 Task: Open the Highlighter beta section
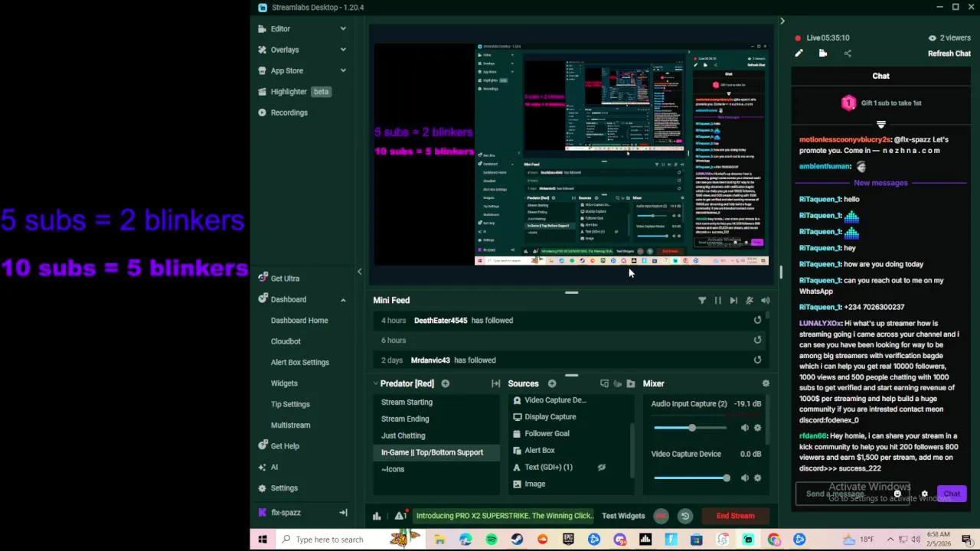(x=294, y=92)
